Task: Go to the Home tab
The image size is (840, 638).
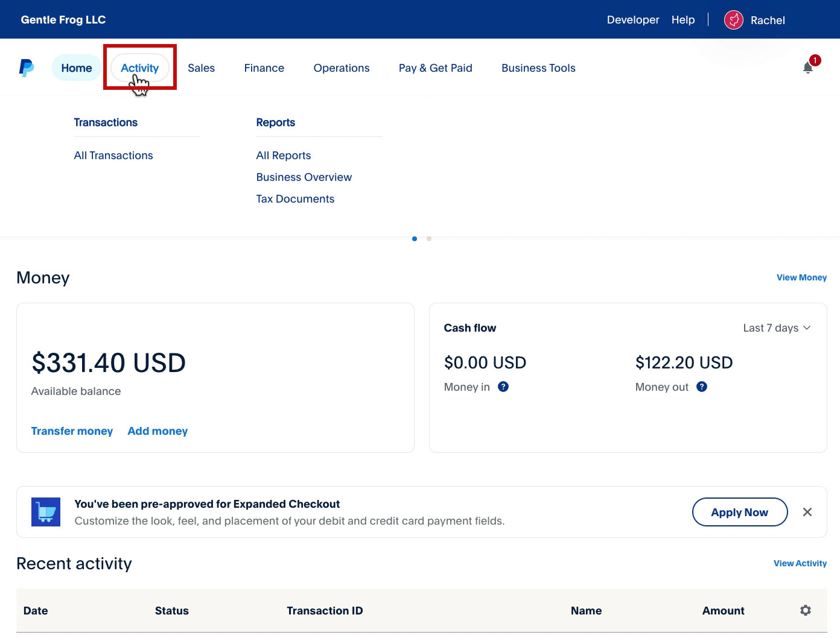Action: click(77, 68)
